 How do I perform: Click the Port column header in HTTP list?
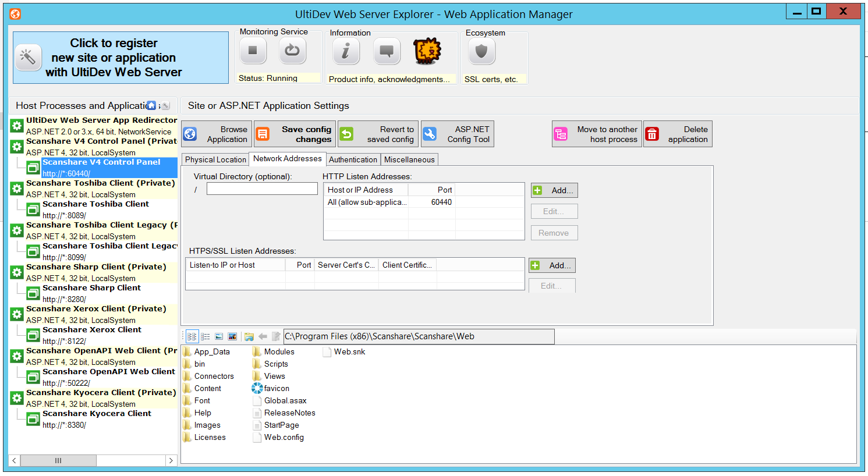coord(432,190)
